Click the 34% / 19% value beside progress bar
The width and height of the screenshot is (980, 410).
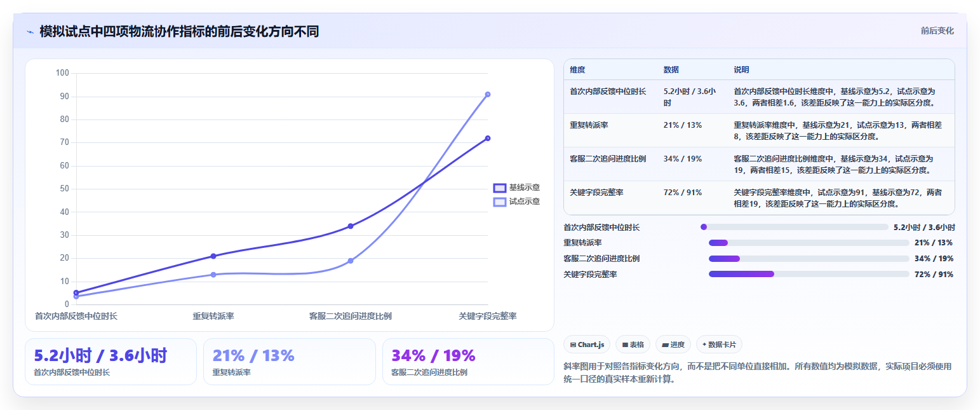click(934, 259)
